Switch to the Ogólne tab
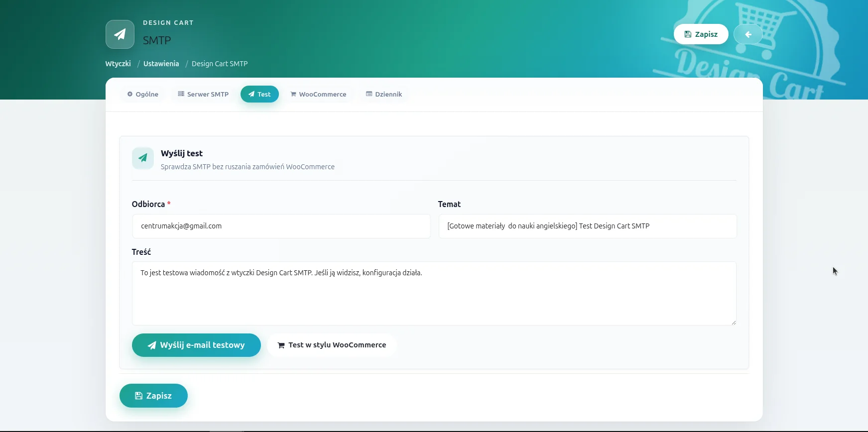The image size is (868, 432). tap(142, 94)
